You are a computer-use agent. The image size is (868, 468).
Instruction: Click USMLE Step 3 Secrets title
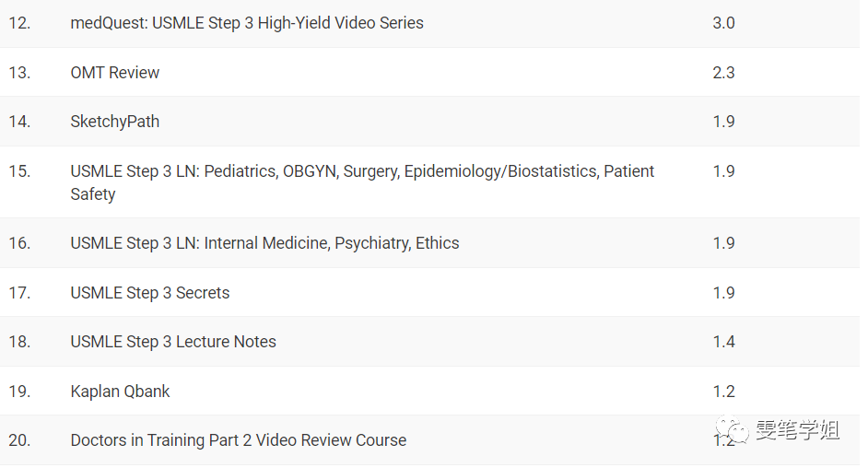(x=150, y=293)
